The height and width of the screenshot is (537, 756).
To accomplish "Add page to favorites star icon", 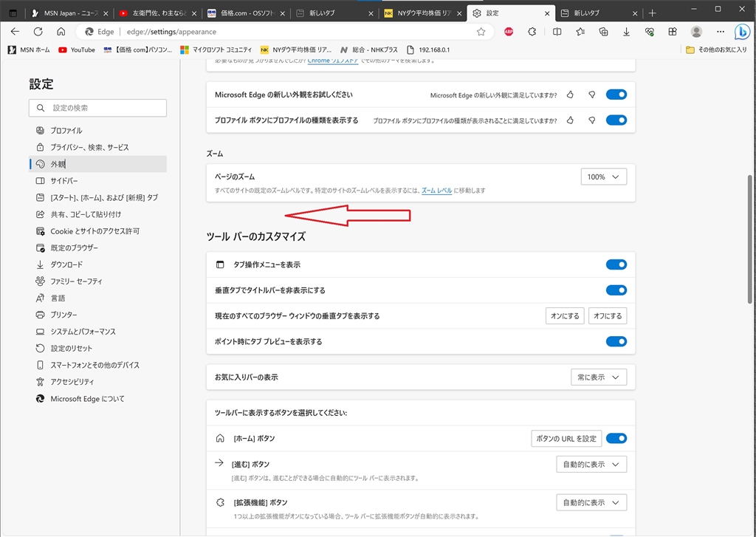I will [x=481, y=32].
